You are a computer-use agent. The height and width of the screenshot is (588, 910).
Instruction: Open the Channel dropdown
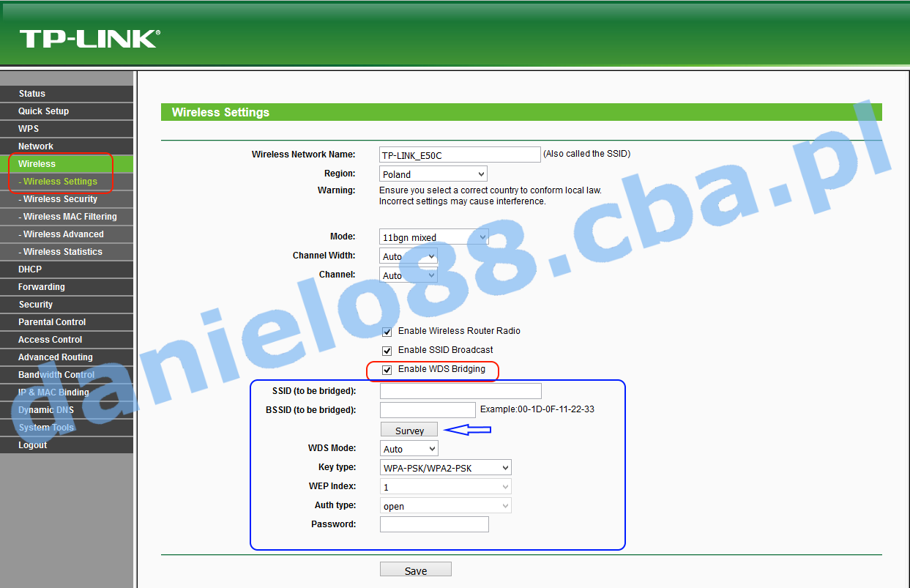[409, 275]
